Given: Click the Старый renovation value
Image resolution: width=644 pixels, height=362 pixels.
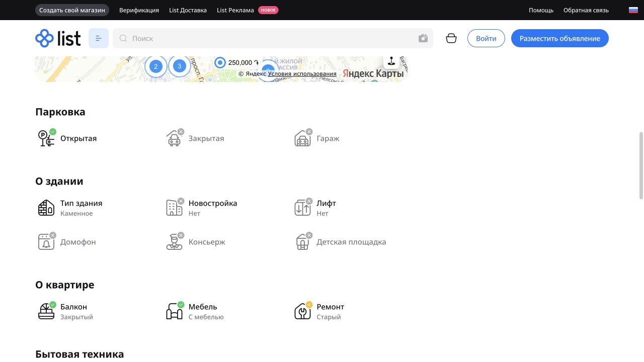Looking at the screenshot, I should click(x=329, y=317).
